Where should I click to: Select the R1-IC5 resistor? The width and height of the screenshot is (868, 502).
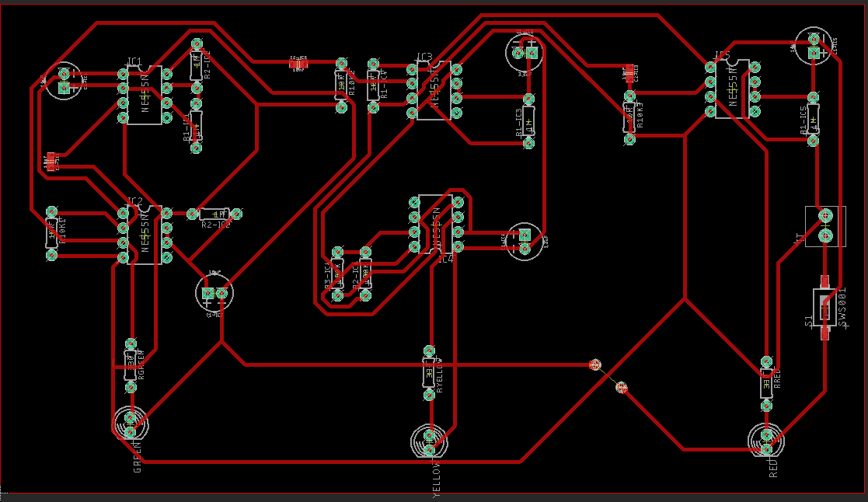[x=813, y=119]
